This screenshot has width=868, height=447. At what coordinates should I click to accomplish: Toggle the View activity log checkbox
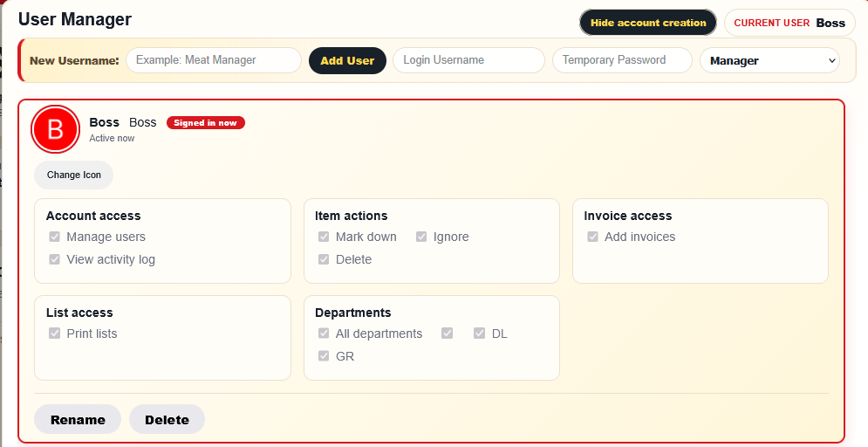click(x=54, y=259)
